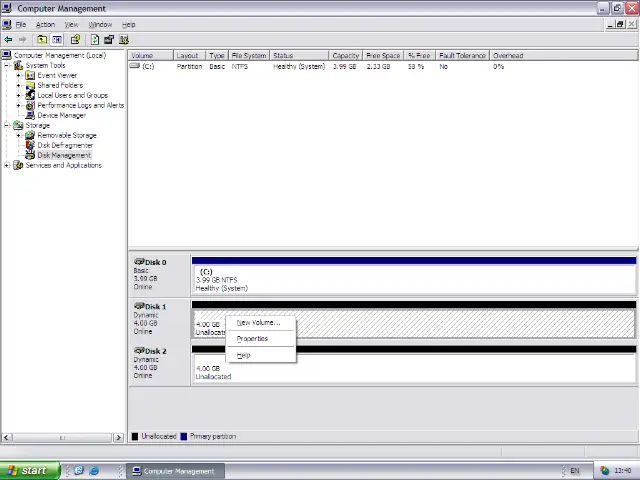Choose Properties from the context menu
The width and height of the screenshot is (640, 480).
pos(261,339)
